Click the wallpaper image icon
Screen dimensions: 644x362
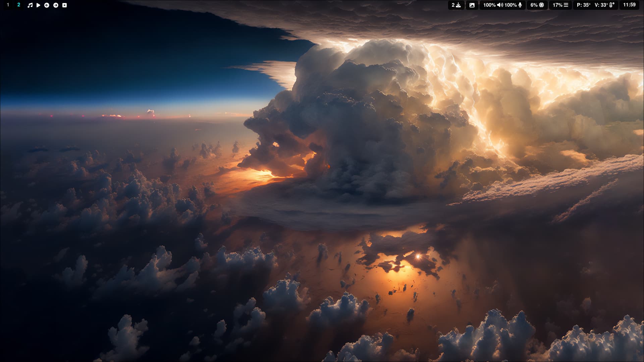[x=472, y=5]
